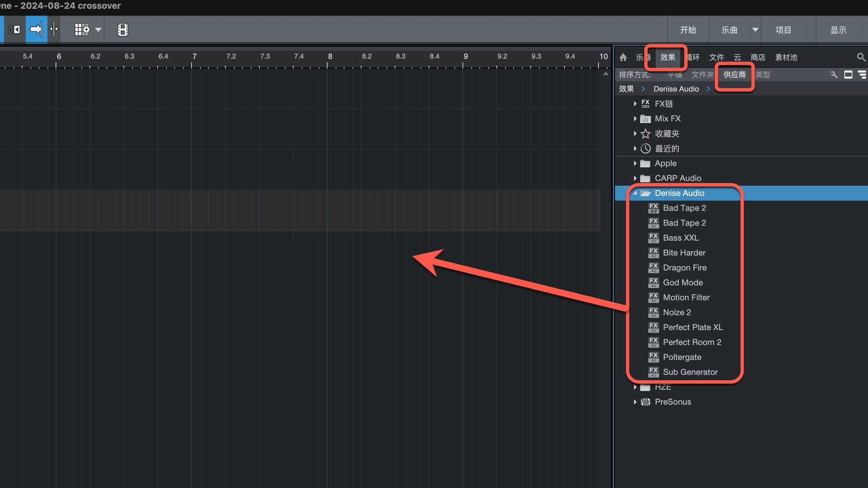This screenshot has width=868, height=488.
Task: Click the video track film icon
Action: click(123, 30)
